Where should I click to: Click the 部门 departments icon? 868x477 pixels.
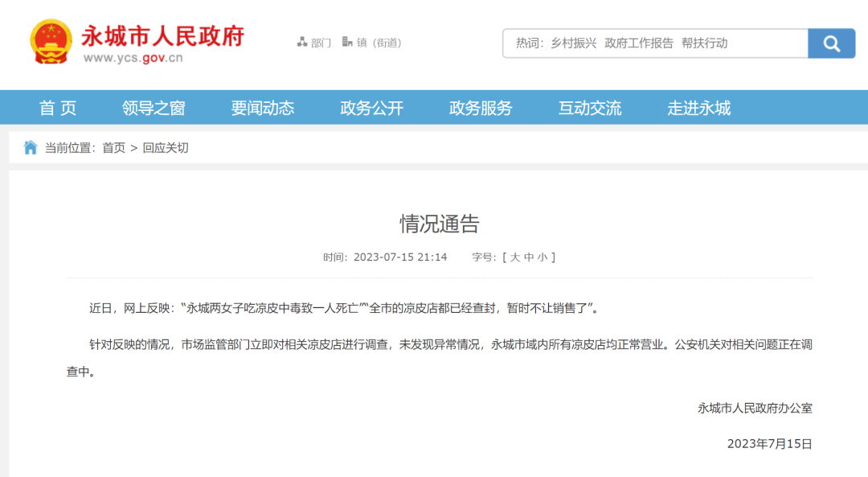(x=302, y=42)
